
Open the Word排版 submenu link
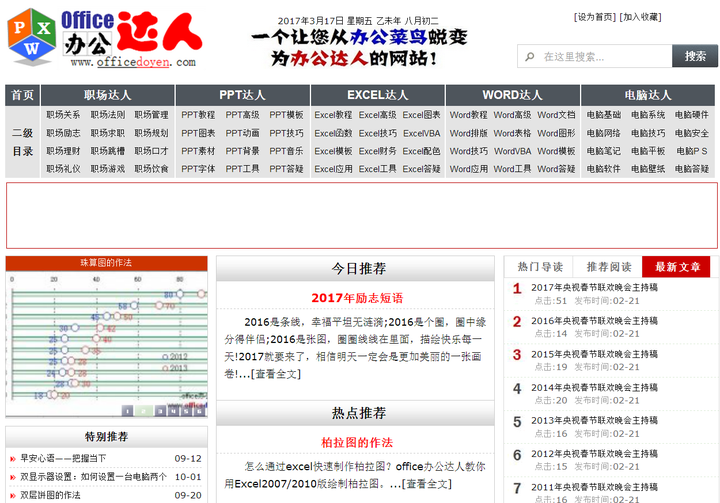468,133
